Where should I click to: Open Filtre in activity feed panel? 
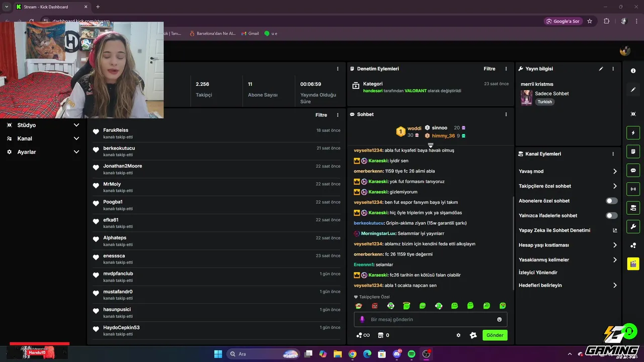tap(321, 115)
